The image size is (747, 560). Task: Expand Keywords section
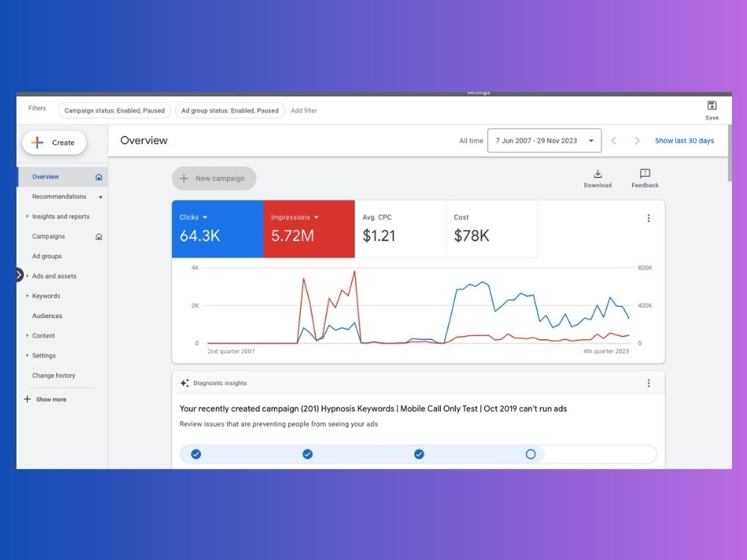(x=27, y=296)
